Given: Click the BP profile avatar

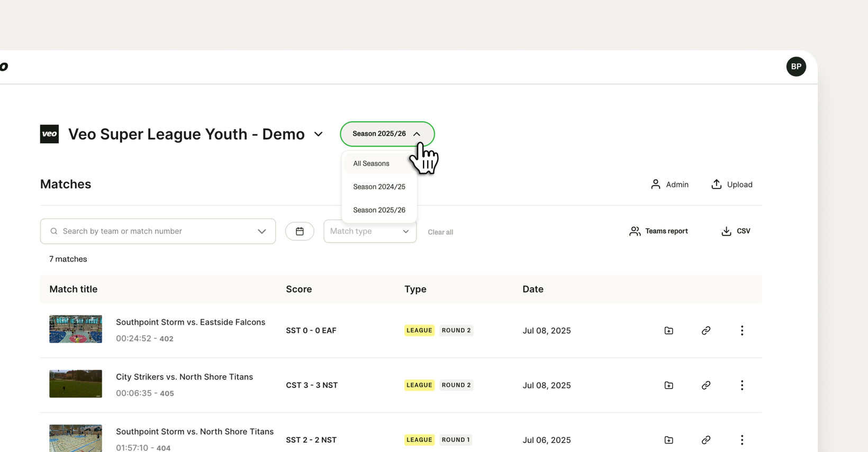Looking at the screenshot, I should pos(796,67).
